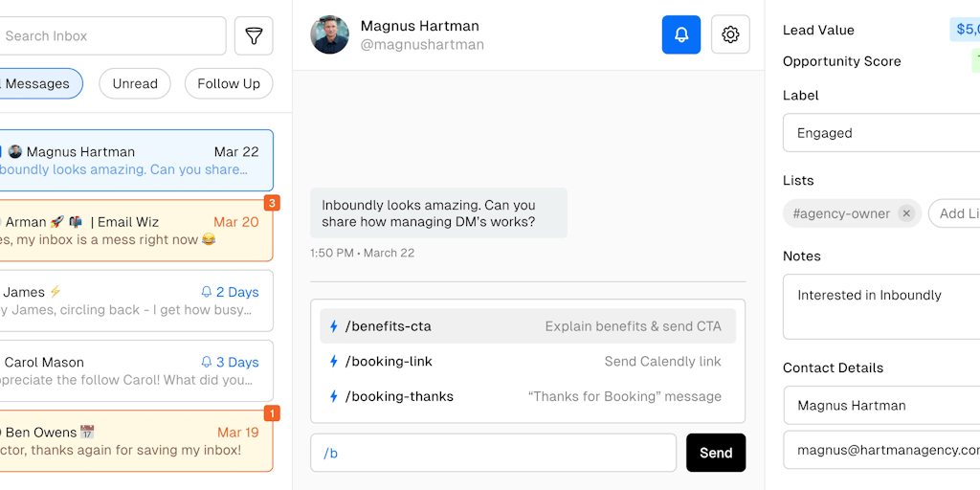The image size is (980, 490).
Task: Click the unread count badge on Arman's conversation
Action: (x=272, y=203)
